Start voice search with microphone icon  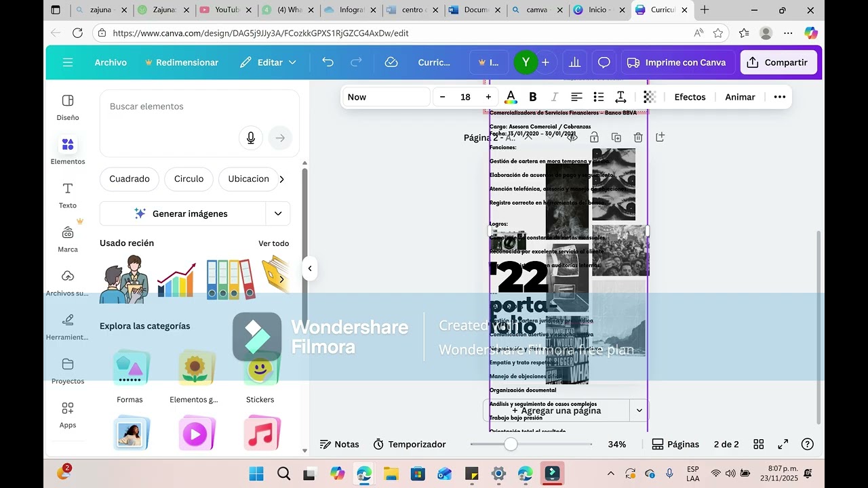[x=251, y=138]
